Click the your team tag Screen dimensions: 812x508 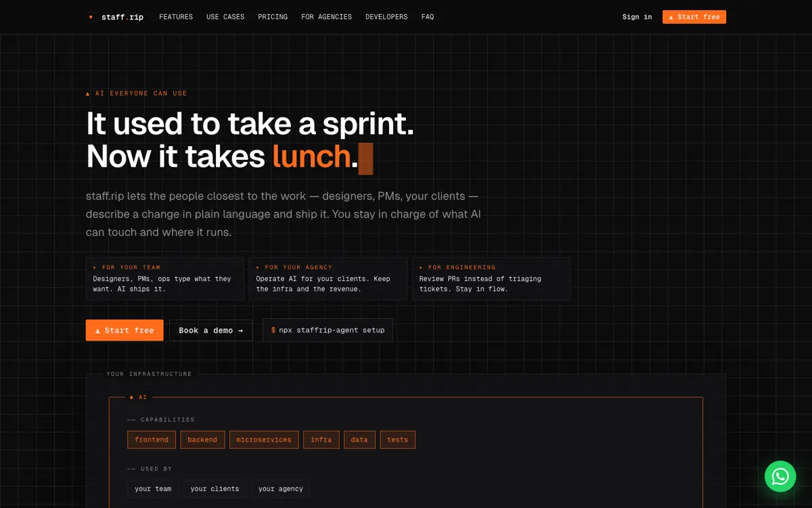tap(153, 489)
